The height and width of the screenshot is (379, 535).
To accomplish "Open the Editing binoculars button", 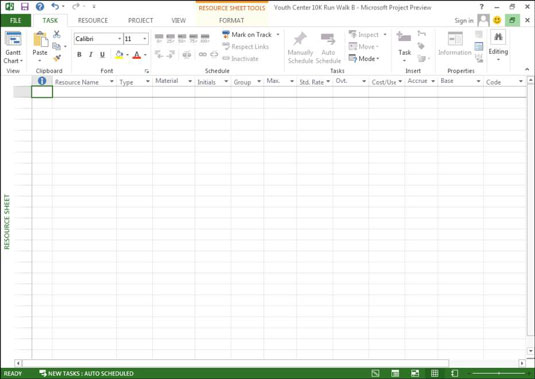I will point(498,45).
